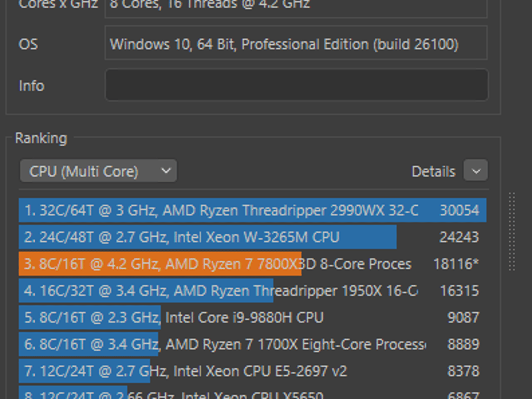Screen dimensions: 532x399
Task: Click the score 18116*
Action: coord(456,264)
